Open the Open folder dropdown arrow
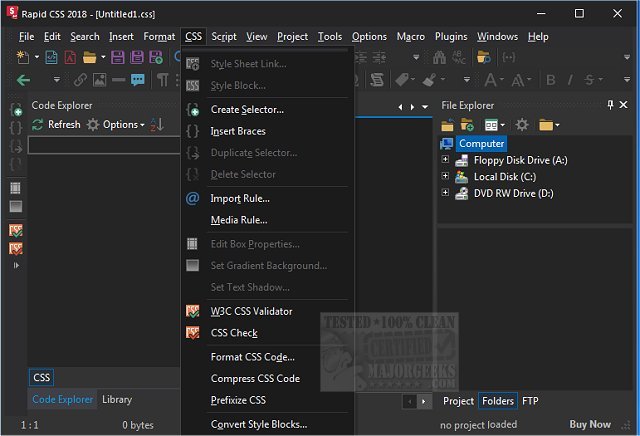Image resolution: width=640 pixels, height=436 pixels. click(103, 57)
